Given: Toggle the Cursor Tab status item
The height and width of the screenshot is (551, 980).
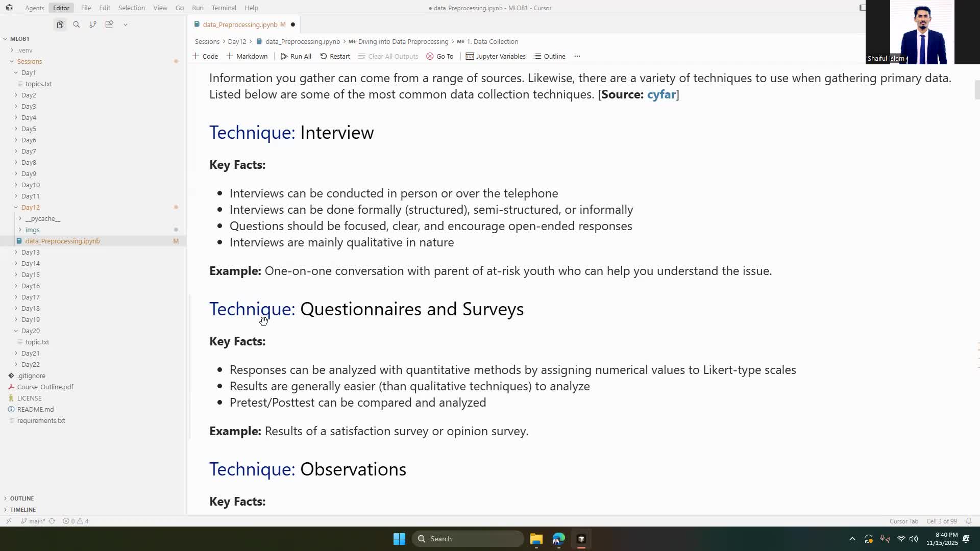Looking at the screenshot, I should click(903, 521).
